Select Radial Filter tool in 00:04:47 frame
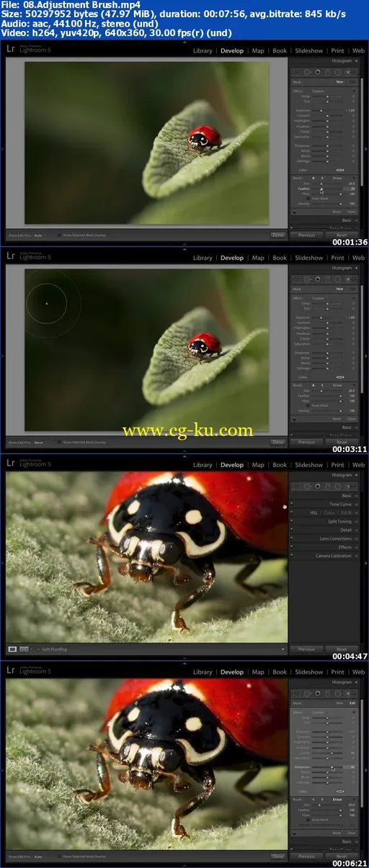Viewport: 369px width, 868px height. (x=337, y=486)
